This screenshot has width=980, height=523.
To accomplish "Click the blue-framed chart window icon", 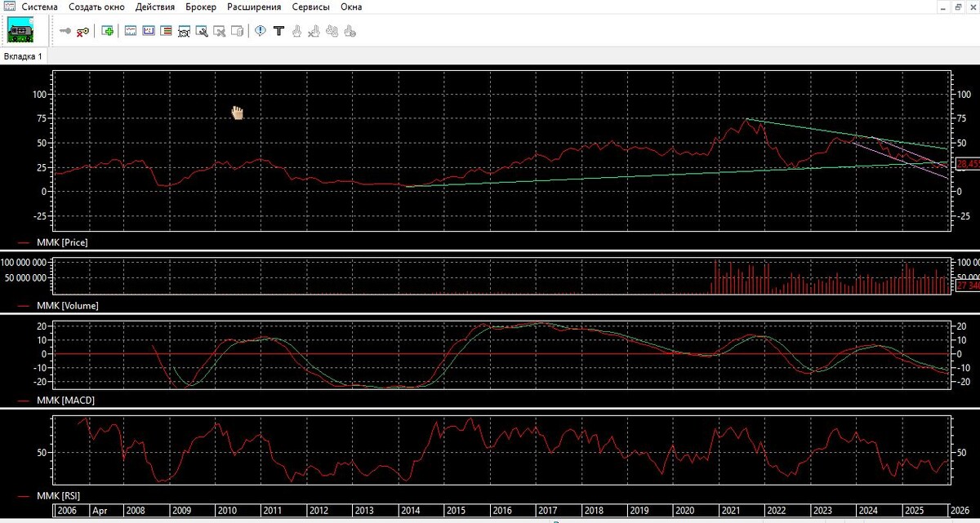I will pyautogui.click(x=149, y=31).
